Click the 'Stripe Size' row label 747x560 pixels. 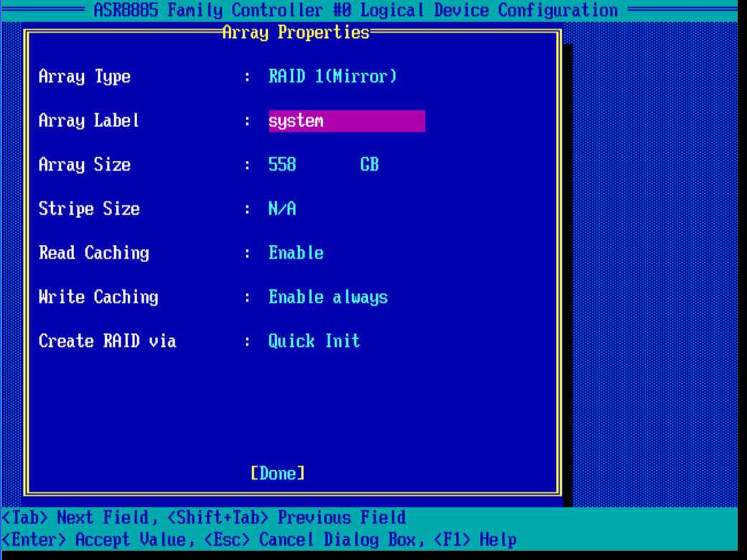click(x=89, y=210)
